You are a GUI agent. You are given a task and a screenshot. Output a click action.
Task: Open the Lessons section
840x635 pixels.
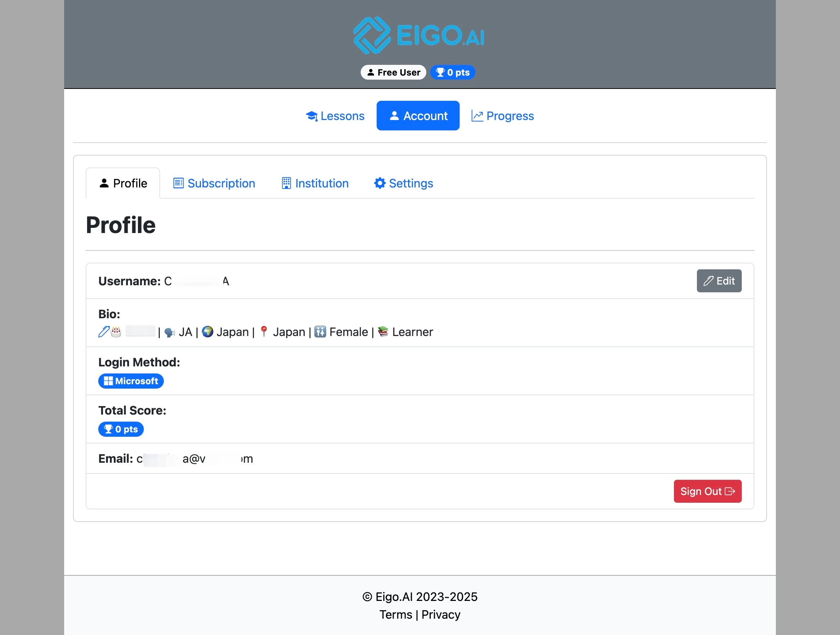point(335,116)
